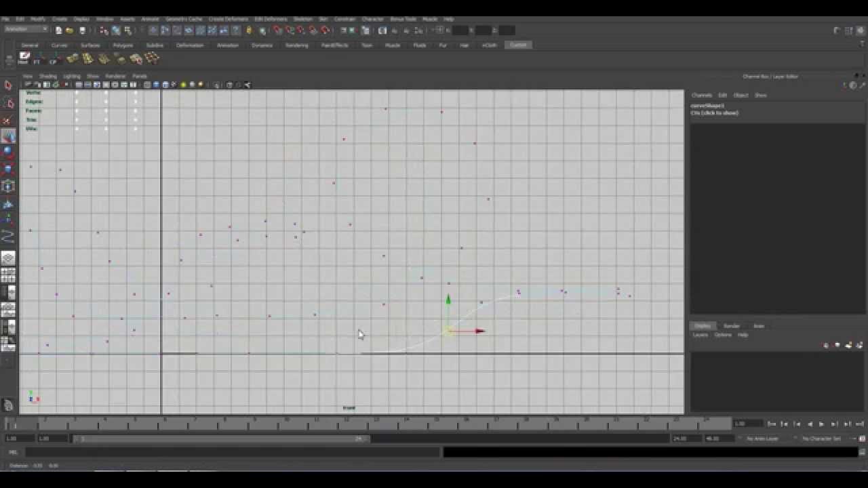The width and height of the screenshot is (868, 488).
Task: Click the Open Scene folder icon
Action: [x=70, y=30]
